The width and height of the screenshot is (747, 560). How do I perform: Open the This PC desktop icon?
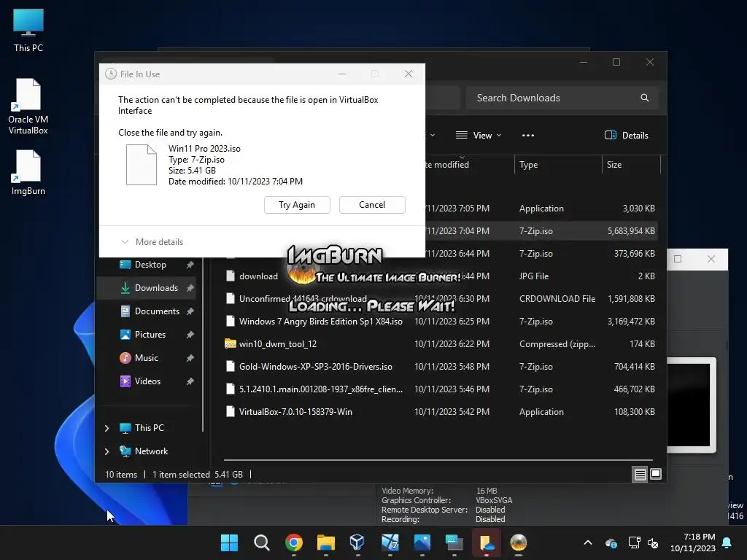point(28,30)
